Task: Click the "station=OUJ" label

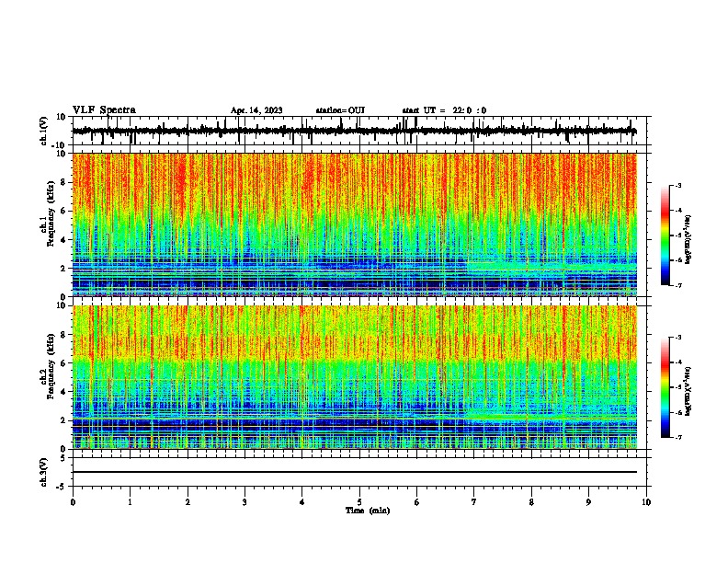Action: (340, 110)
